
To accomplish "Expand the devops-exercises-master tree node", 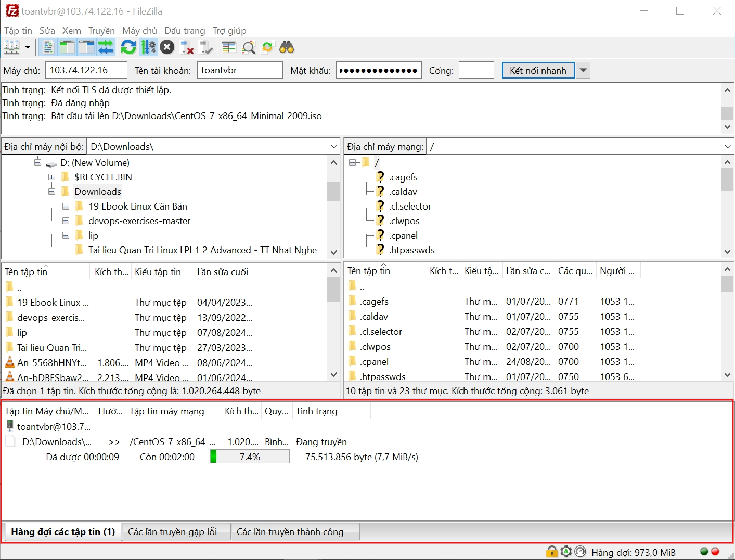I will [x=66, y=221].
